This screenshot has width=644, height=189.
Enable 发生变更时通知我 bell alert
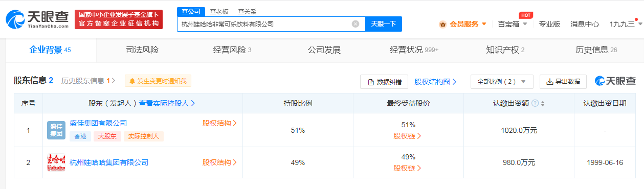(x=158, y=81)
